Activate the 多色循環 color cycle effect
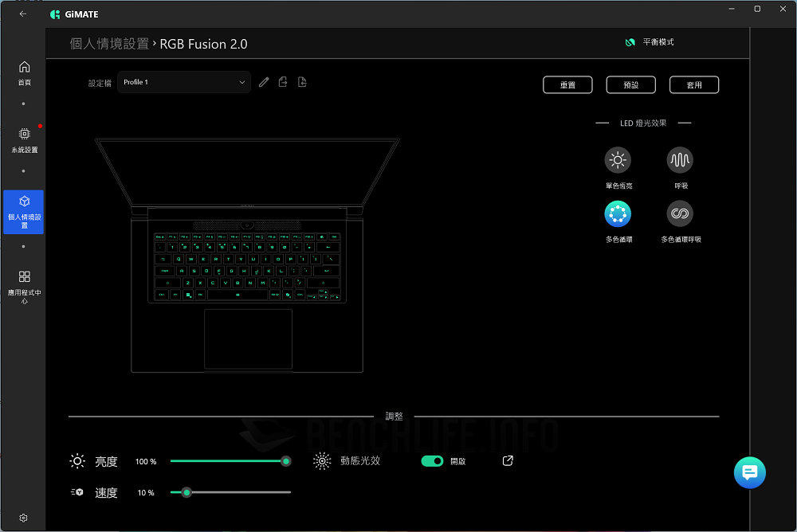Screen dimensions: 797x532 [618, 213]
